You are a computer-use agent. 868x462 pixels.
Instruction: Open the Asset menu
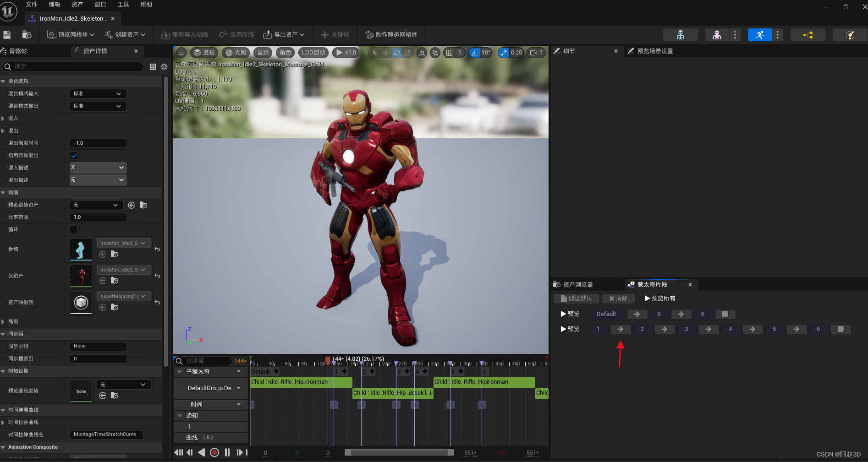[x=77, y=5]
